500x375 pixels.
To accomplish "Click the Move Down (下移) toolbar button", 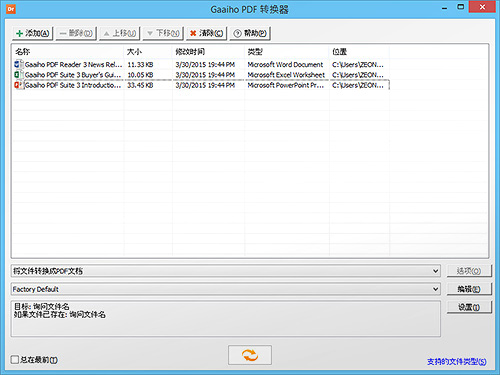I will (163, 33).
